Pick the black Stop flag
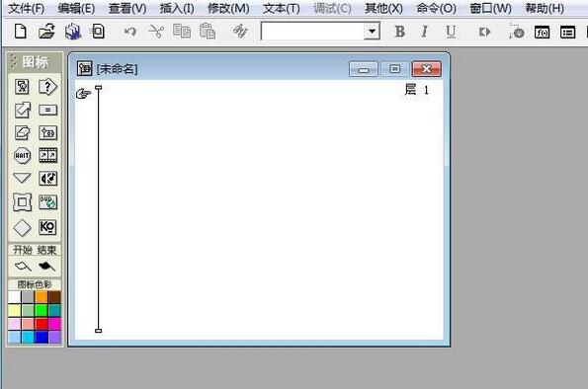The width and height of the screenshot is (588, 389). [46, 267]
